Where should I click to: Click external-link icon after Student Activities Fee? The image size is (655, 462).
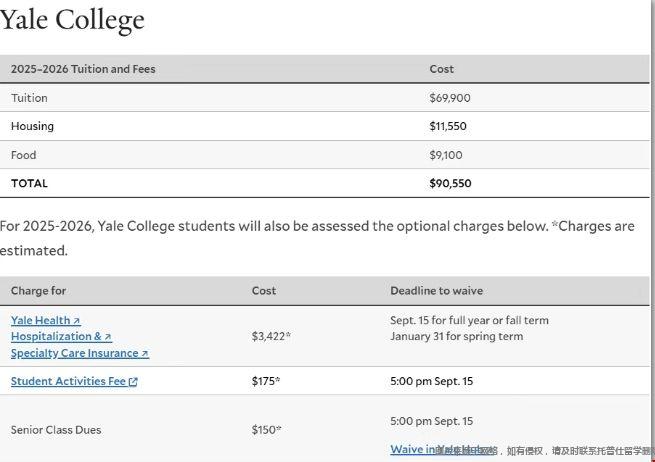(x=133, y=382)
